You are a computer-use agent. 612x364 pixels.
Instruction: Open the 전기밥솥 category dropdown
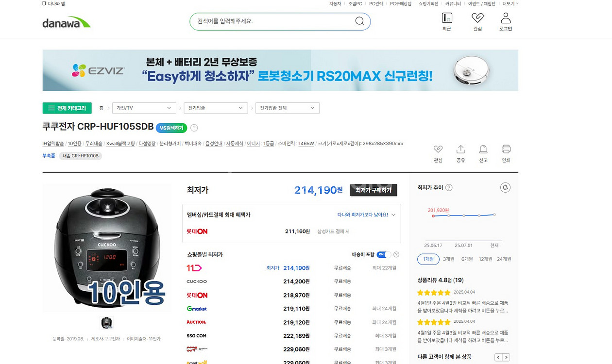[216, 108]
